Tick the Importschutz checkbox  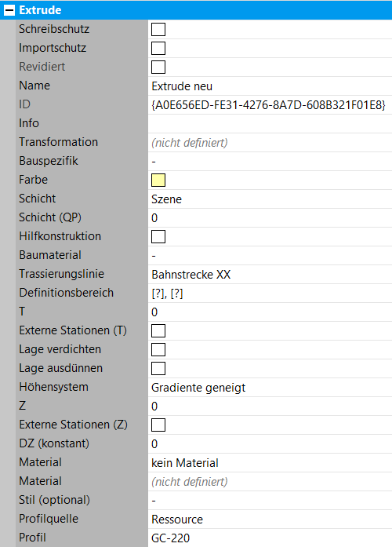[158, 48]
